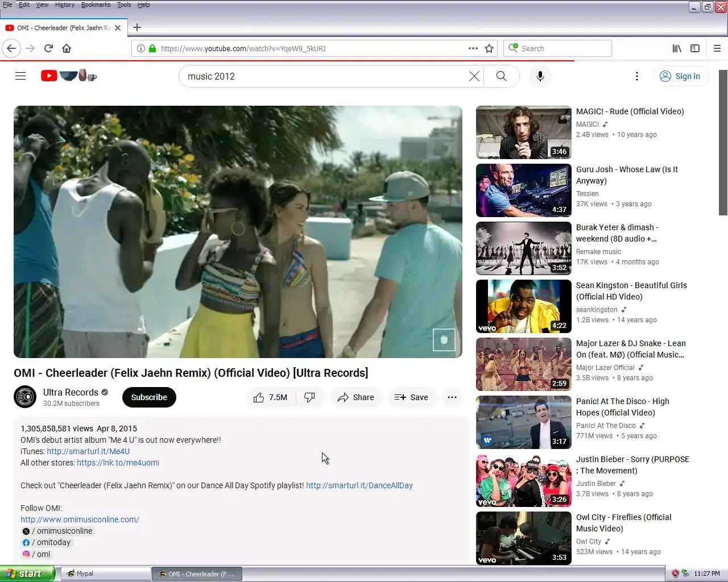This screenshot has height=582, width=728.
Task: Open the lnk.to/me4uomi link
Action: 118,463
